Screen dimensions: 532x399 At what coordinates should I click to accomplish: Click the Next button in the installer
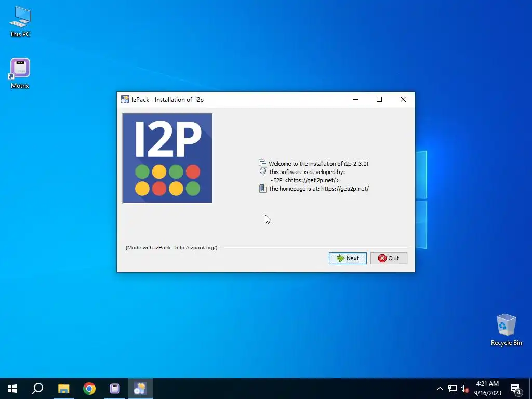(348, 258)
